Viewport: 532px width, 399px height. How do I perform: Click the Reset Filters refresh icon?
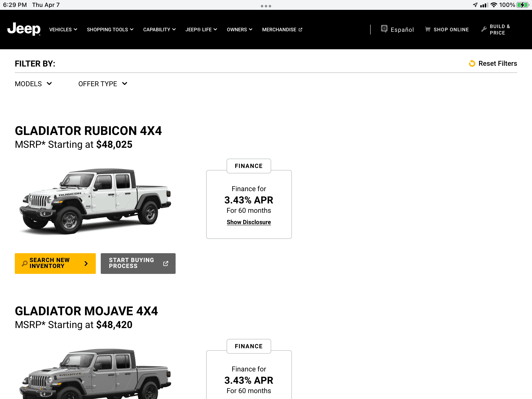[x=472, y=64]
